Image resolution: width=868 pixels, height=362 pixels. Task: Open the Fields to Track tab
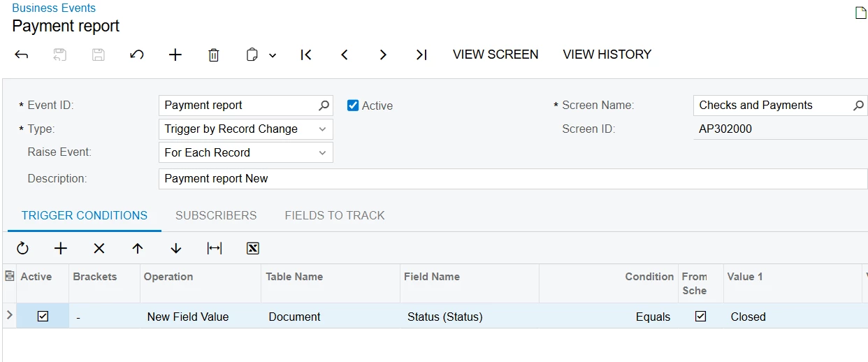(335, 215)
